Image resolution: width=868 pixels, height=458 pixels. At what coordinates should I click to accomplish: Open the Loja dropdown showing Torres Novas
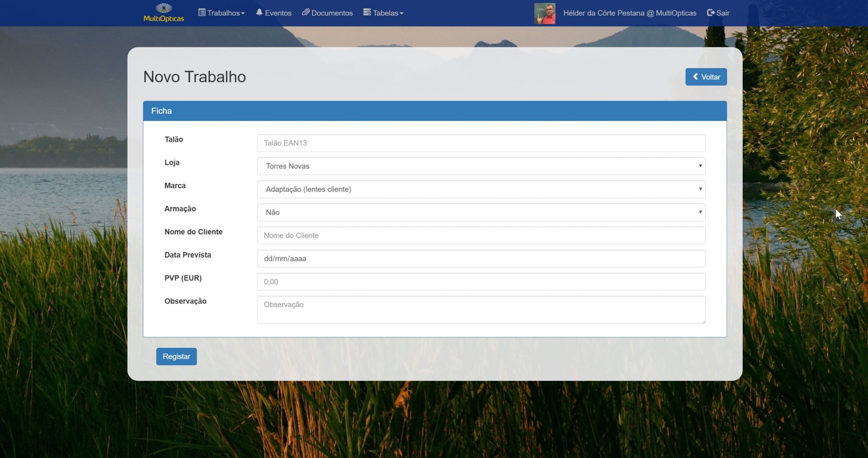481,166
